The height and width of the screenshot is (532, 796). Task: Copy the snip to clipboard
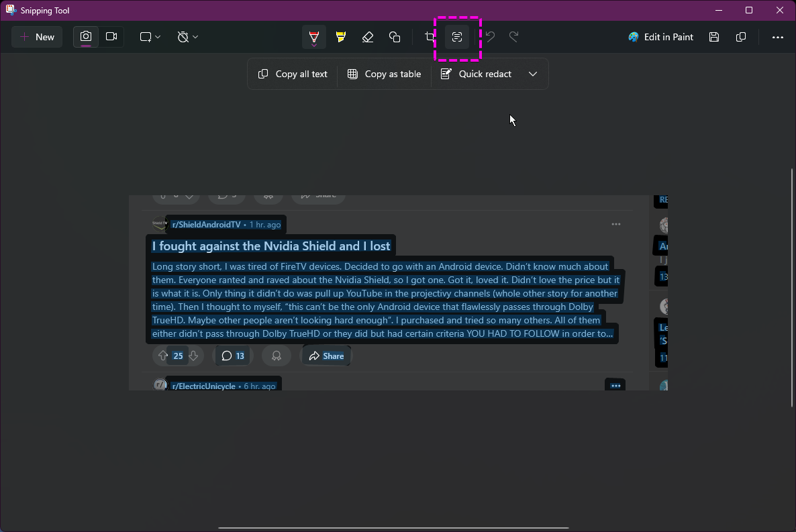741,37
